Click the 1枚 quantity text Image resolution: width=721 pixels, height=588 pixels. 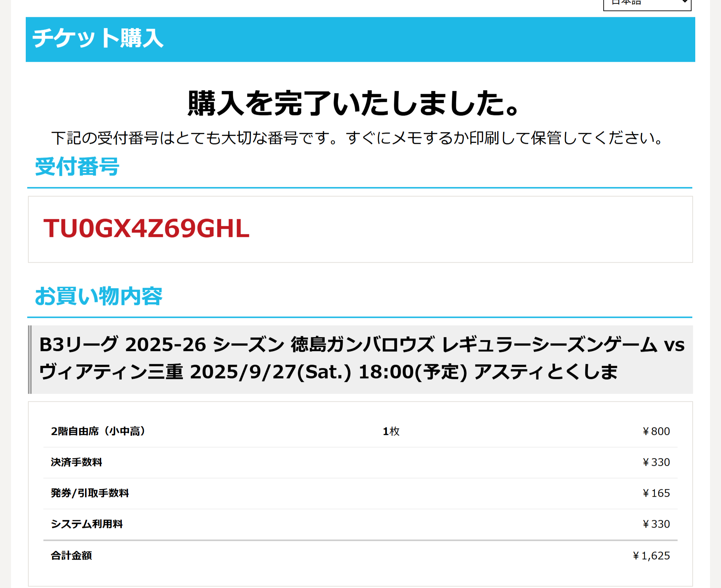391,431
